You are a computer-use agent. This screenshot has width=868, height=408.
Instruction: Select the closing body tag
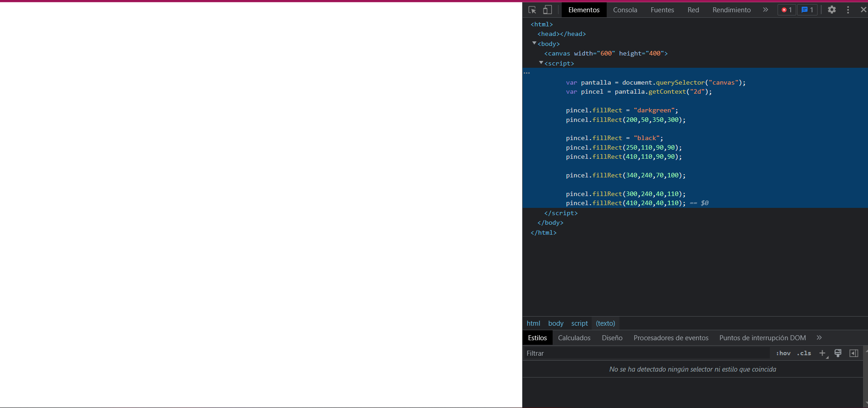(550, 222)
